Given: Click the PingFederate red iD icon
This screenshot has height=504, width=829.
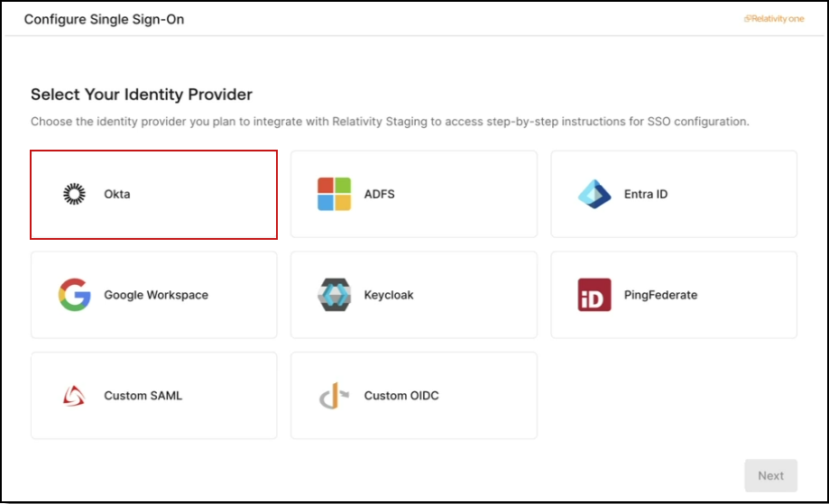Looking at the screenshot, I should point(594,295).
